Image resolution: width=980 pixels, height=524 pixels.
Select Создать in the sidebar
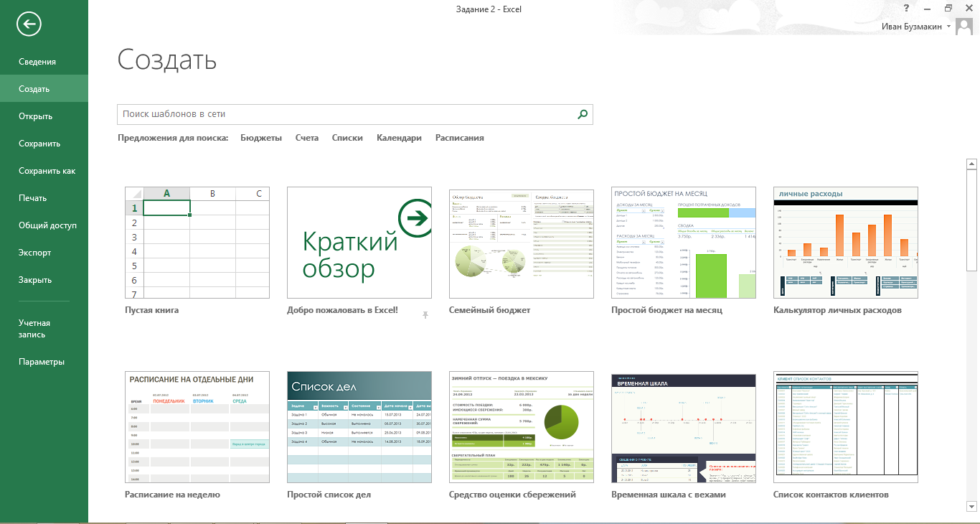tap(44, 89)
